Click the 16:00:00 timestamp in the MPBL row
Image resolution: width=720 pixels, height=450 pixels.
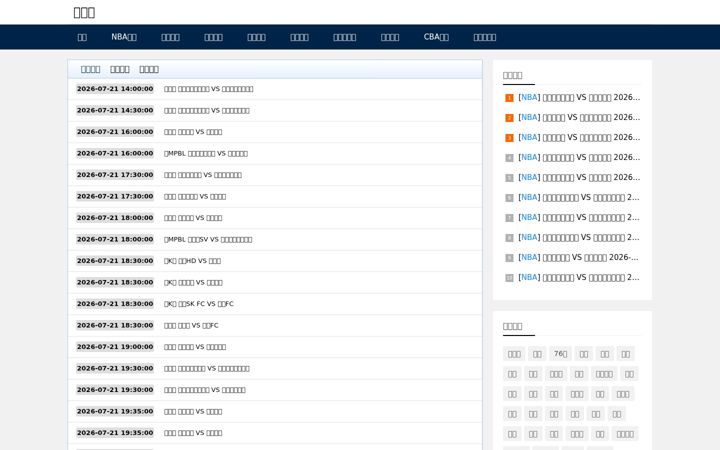point(115,153)
